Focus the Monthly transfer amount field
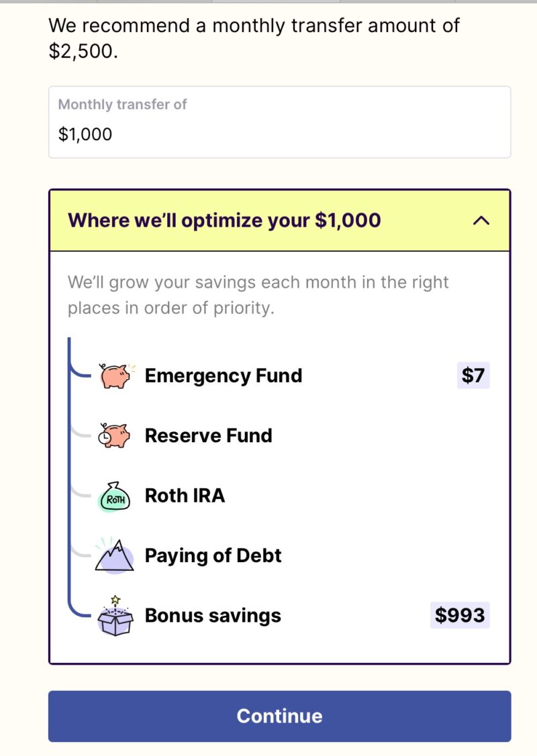Viewport: 537px width, 756px height. 279,122
